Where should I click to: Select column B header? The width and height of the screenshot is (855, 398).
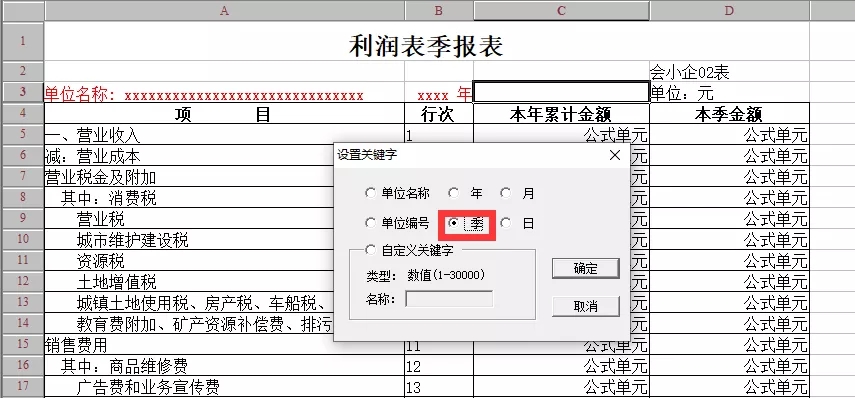pyautogui.click(x=439, y=10)
